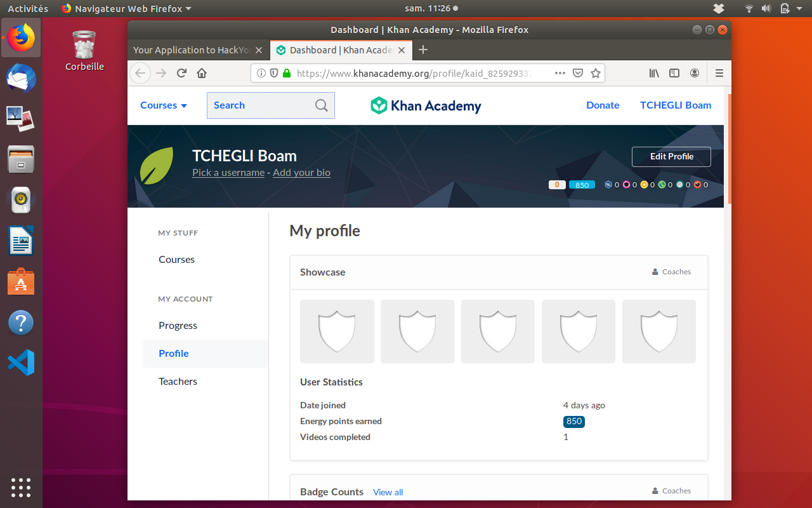Screen dimensions: 812x508
Task: Focus the Khan Academy search field
Action: [271, 105]
